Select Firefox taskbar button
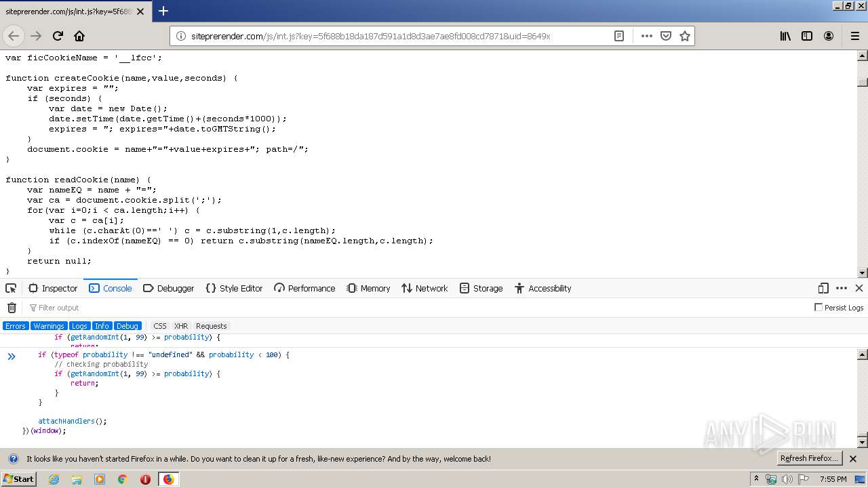The image size is (868, 488). 168,479
